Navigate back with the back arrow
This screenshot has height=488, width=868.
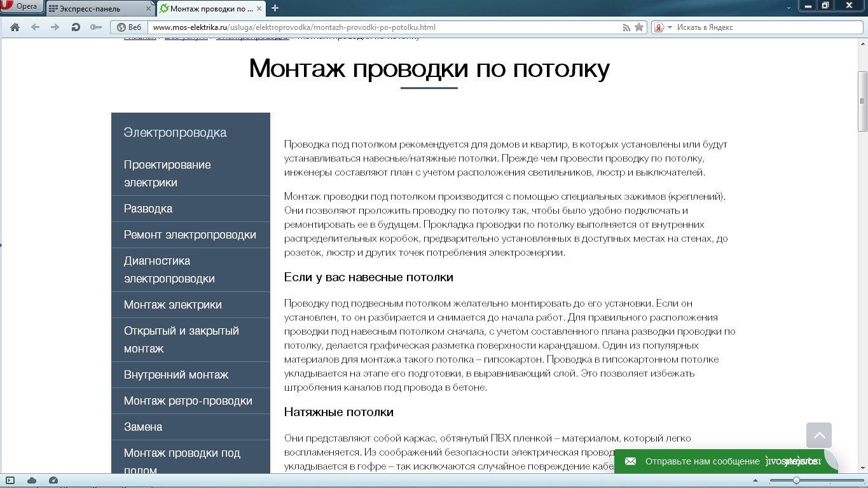pos(35,27)
